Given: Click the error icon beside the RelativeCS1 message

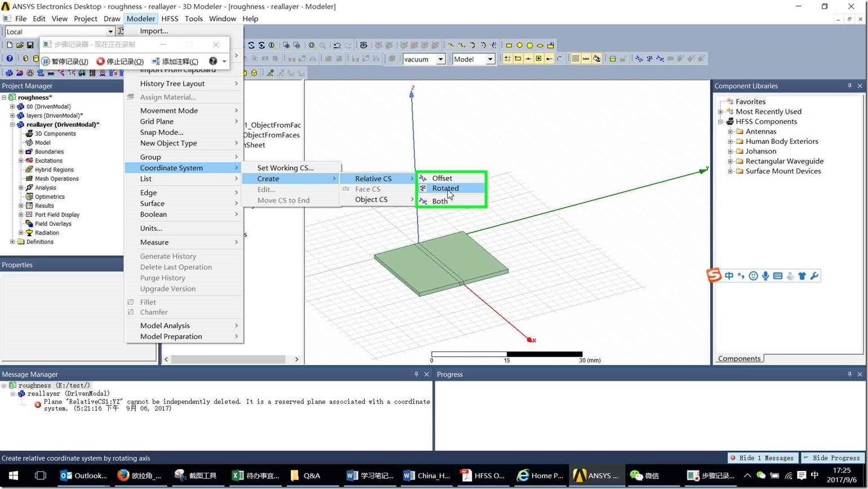Looking at the screenshot, I should pos(38,405).
